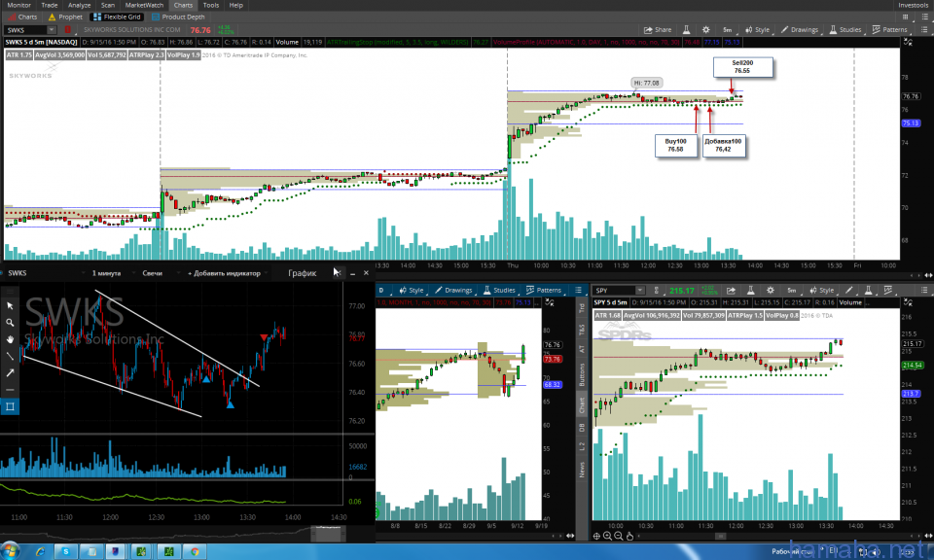Viewport: 934px width, 560px height.
Task: Expand the SPY symbol dropdown arrow
Action: tap(640, 291)
